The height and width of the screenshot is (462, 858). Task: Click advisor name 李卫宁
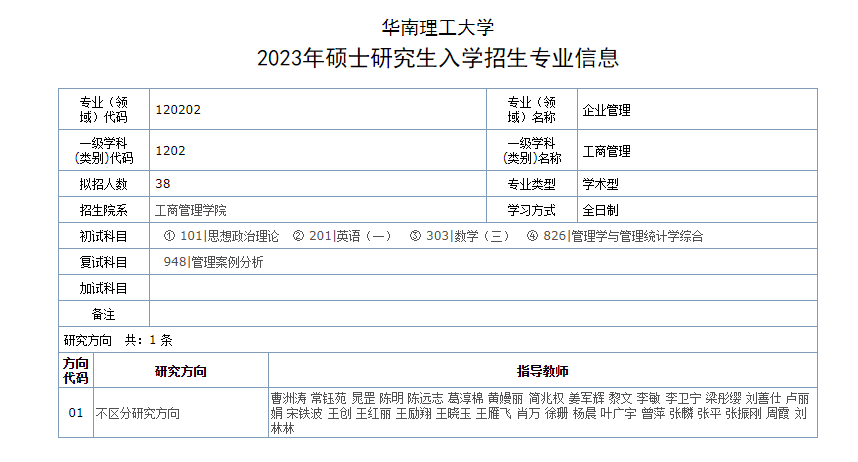[x=683, y=398]
